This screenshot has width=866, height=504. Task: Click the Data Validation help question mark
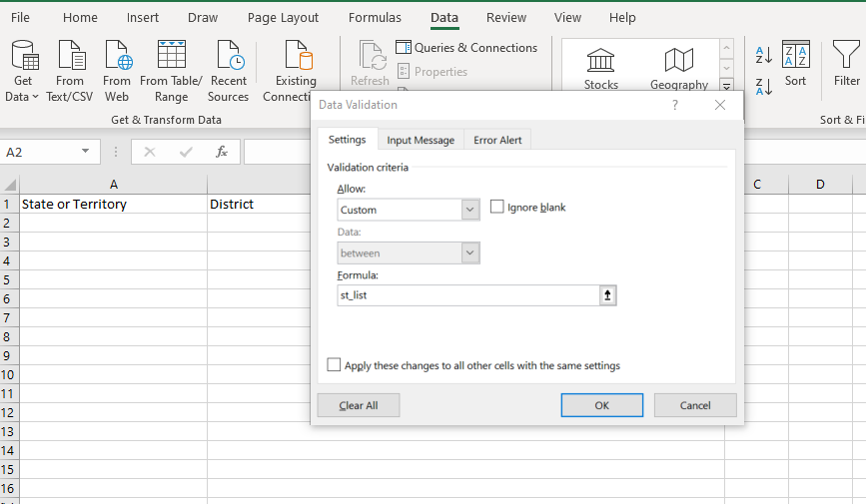click(x=675, y=105)
